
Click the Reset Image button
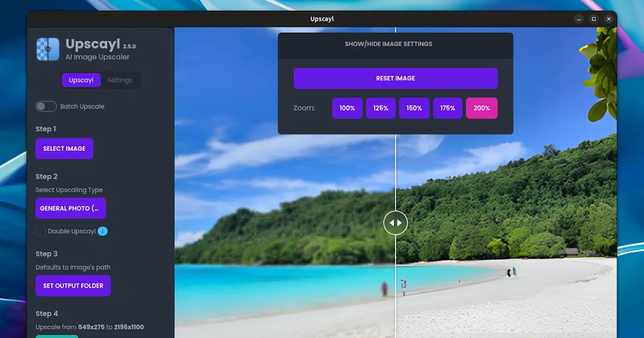click(396, 78)
